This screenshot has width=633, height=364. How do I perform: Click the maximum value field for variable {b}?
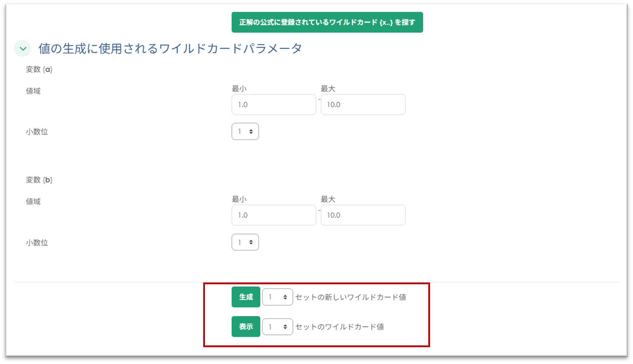pos(363,215)
